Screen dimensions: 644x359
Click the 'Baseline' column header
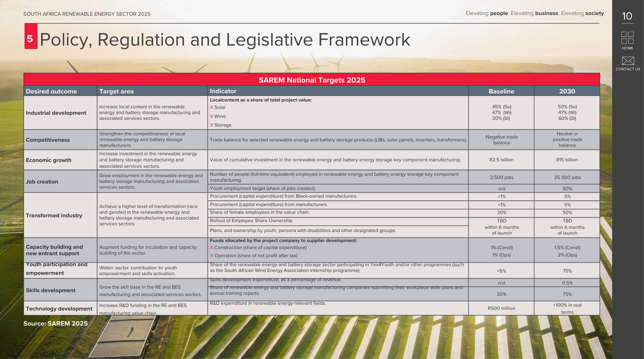[501, 91]
